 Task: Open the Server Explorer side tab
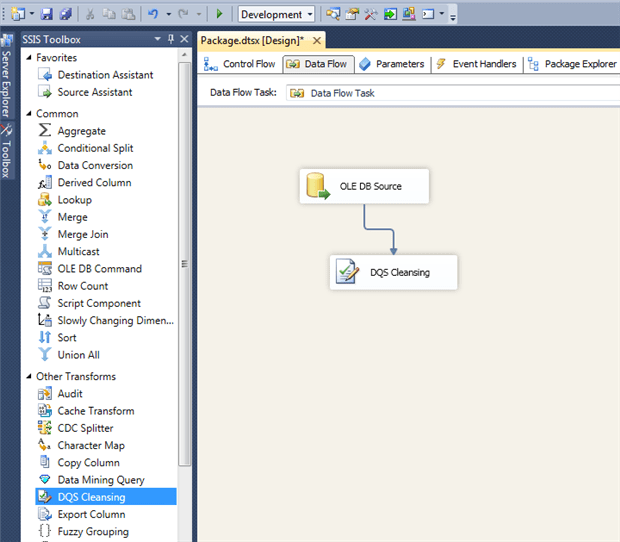pos(7,77)
